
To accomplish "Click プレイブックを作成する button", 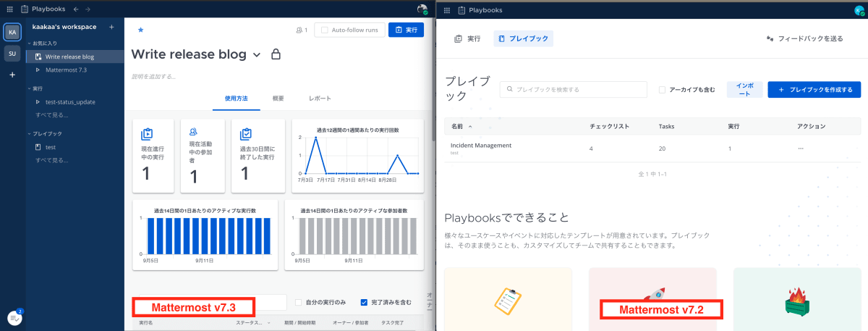I will (814, 90).
